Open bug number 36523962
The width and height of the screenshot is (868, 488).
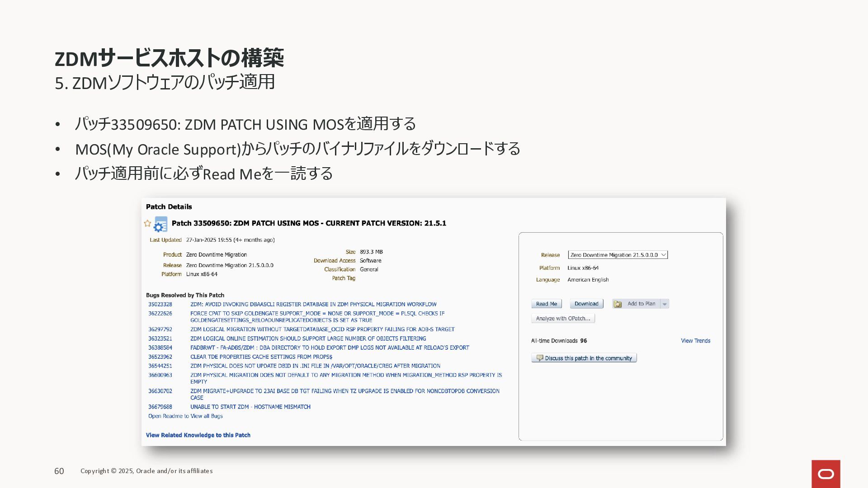[x=160, y=357]
